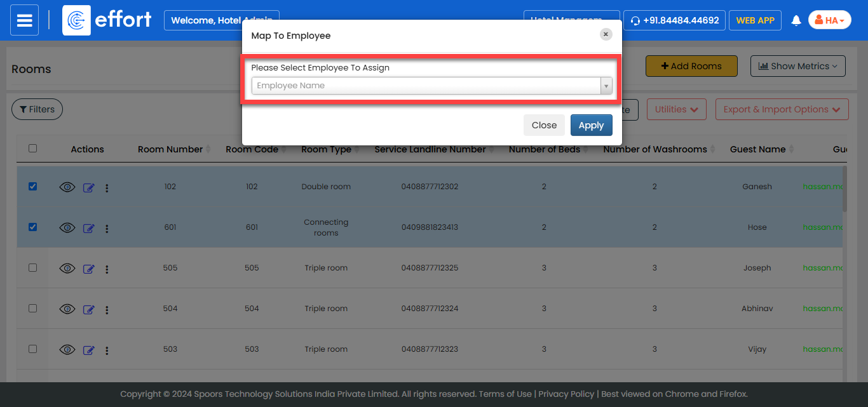
Task: Close the Map To Employee dialog
Action: pyautogui.click(x=606, y=34)
